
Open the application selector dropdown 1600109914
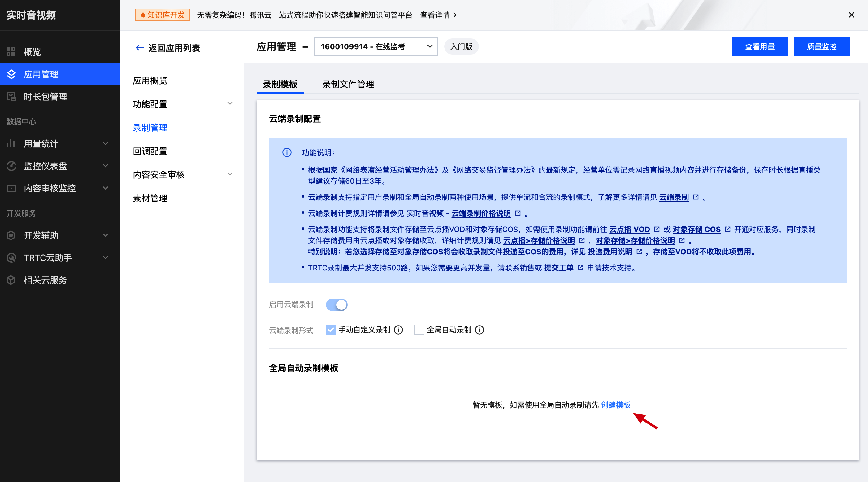click(376, 46)
